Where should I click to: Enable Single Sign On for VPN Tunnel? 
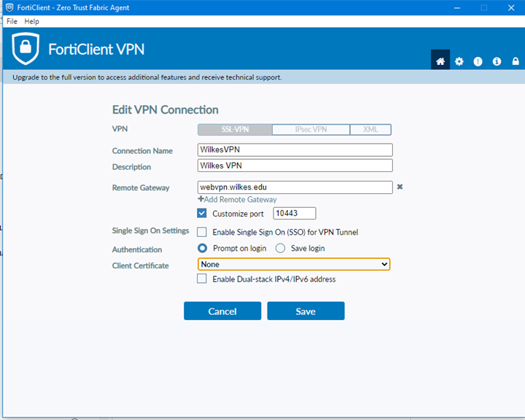(202, 232)
